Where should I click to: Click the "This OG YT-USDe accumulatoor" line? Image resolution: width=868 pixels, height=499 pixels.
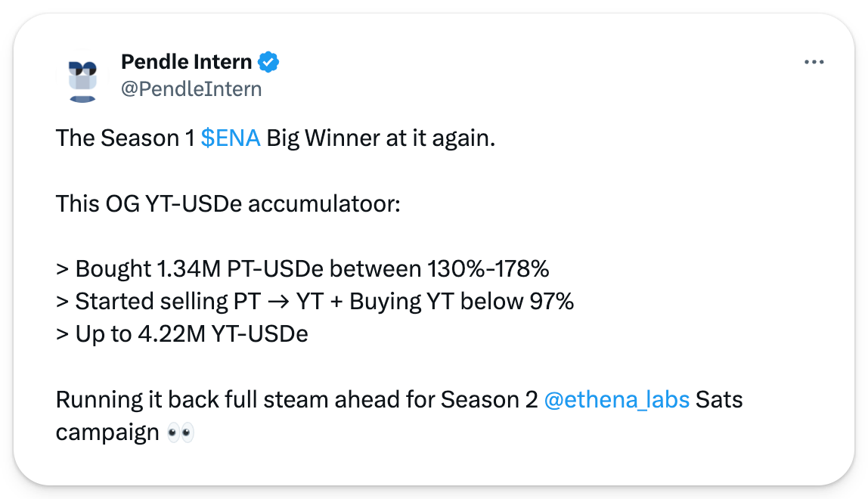click(x=228, y=204)
